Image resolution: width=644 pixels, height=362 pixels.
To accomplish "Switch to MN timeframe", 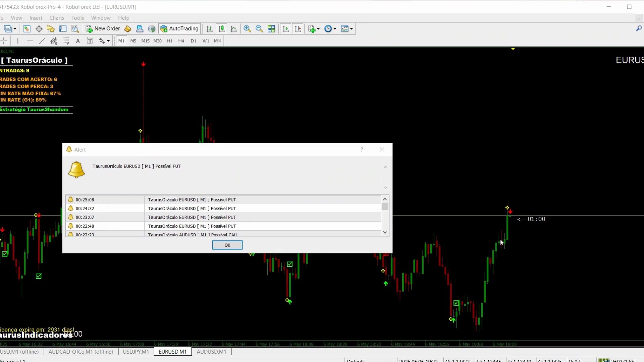I will coord(217,41).
